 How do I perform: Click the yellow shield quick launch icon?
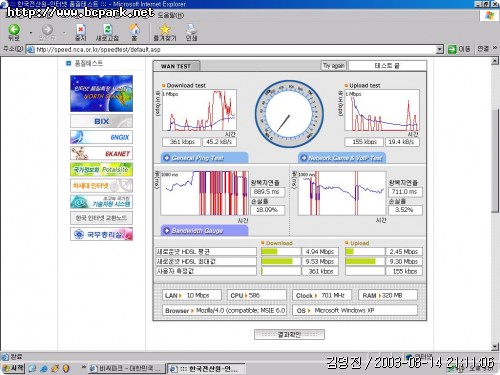(66, 369)
